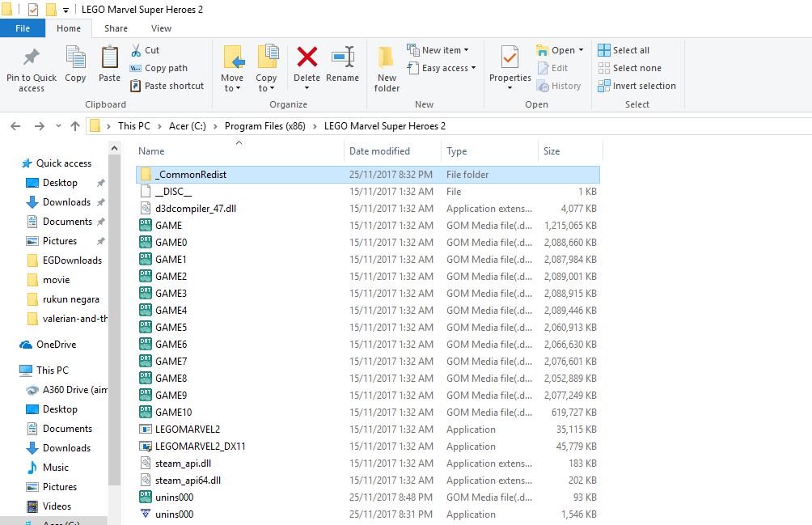Open the rukun negara folder

63,299
